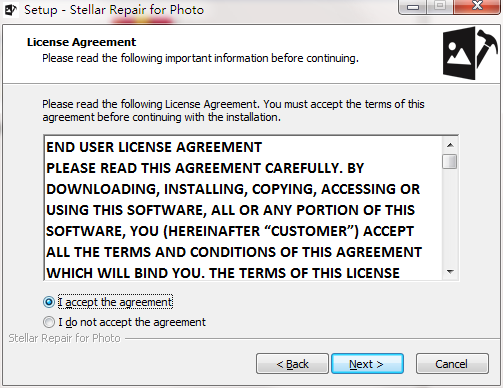Click the 'END USER LICENSE AGREEMENT' heading line
503x388 pixels.
pos(154,147)
